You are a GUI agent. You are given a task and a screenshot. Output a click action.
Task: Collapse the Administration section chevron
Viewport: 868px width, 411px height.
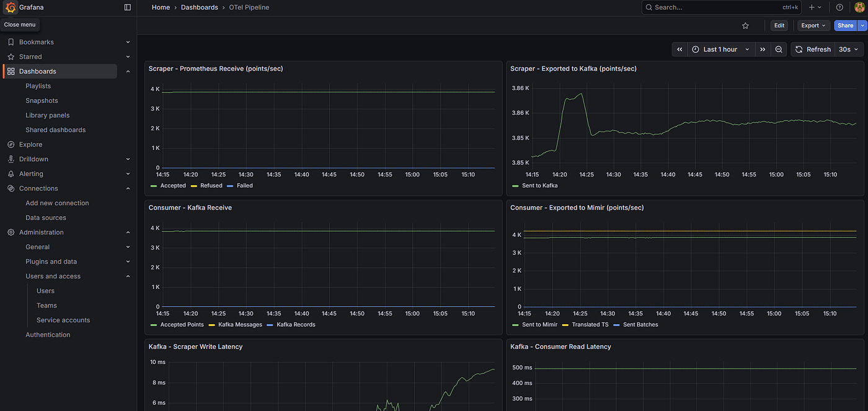click(x=128, y=232)
